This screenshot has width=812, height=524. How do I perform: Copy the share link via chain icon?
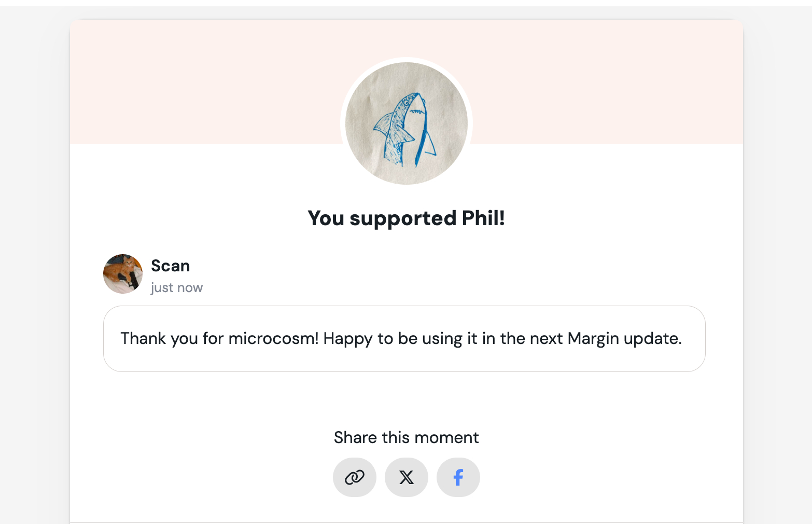pos(355,477)
